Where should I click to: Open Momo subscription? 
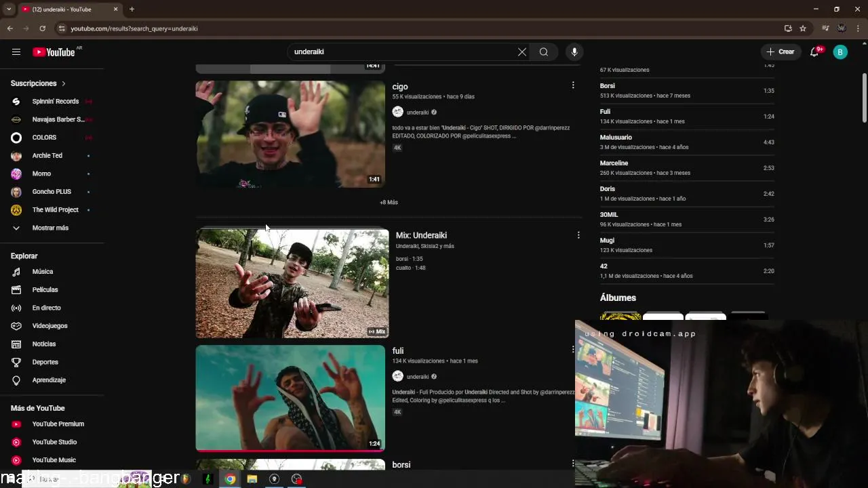tap(52, 174)
